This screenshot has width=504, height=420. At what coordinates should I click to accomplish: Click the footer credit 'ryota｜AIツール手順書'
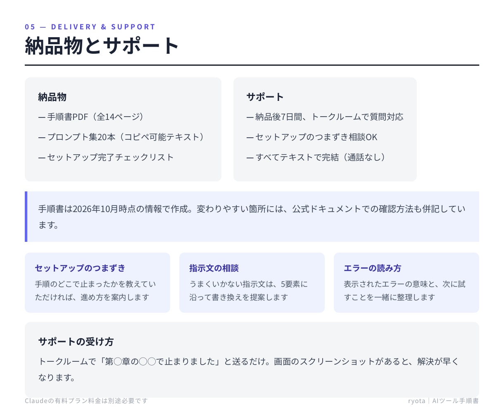pos(443,401)
